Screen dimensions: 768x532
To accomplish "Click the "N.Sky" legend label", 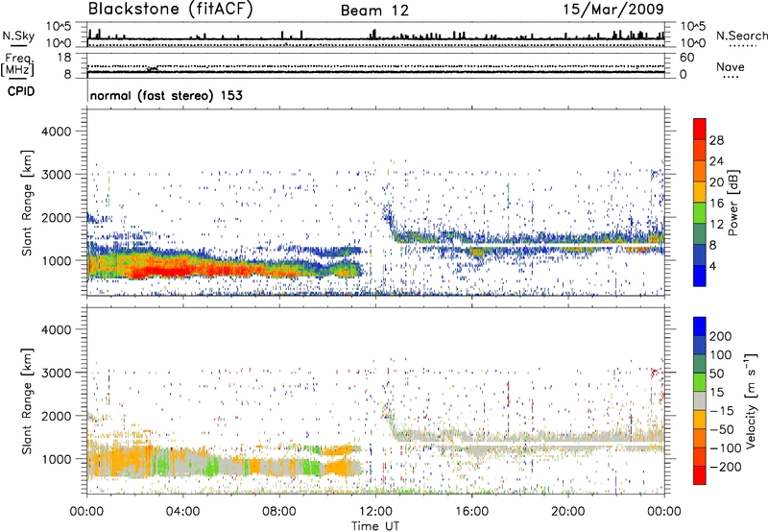I will [18, 36].
